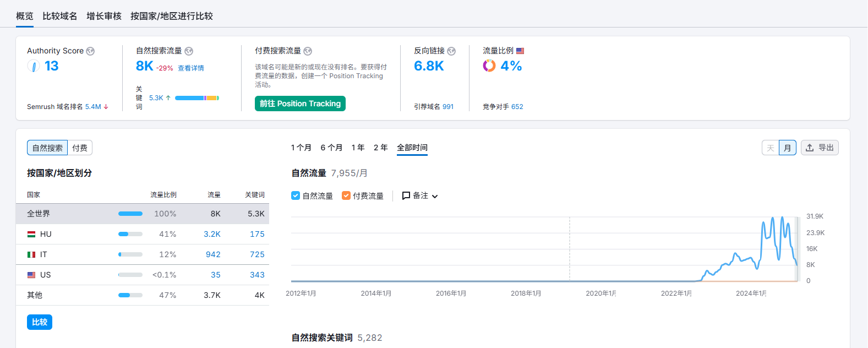The width and height of the screenshot is (868, 348).
Task: Click the 备注 note icon
Action: 406,195
